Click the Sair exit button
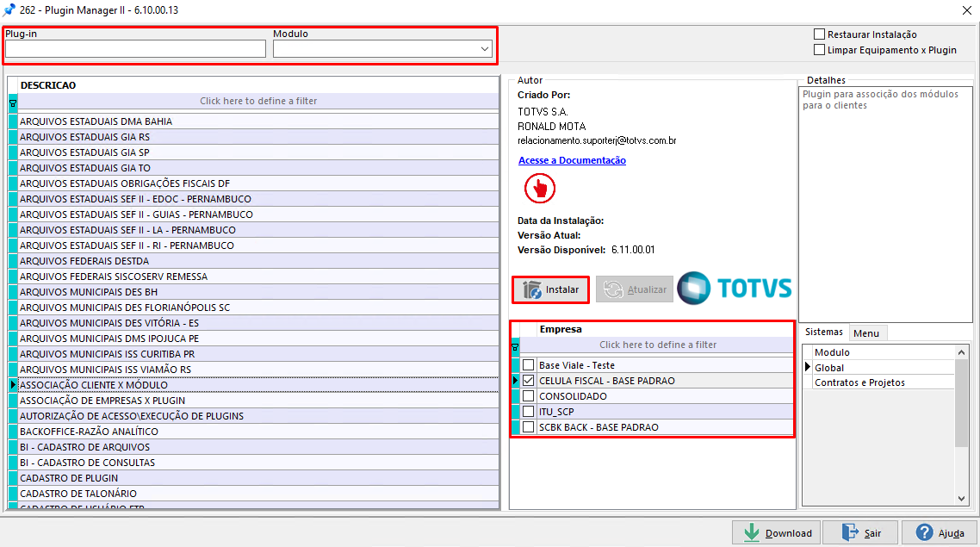This screenshot has height=547, width=980. (x=860, y=532)
